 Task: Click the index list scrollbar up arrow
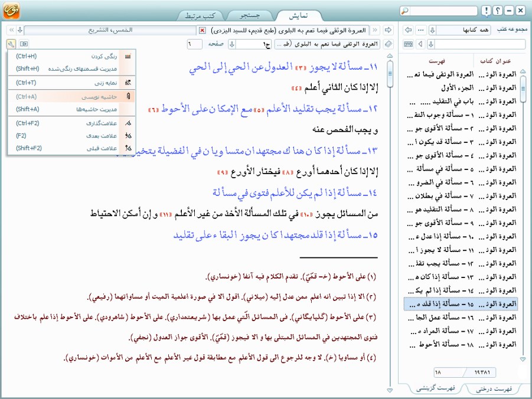pos(523,71)
